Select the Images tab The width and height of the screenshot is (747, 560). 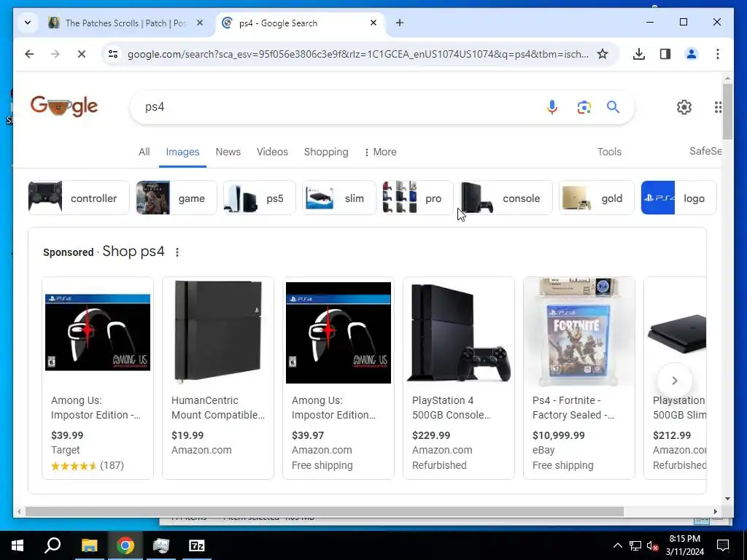[x=182, y=152]
